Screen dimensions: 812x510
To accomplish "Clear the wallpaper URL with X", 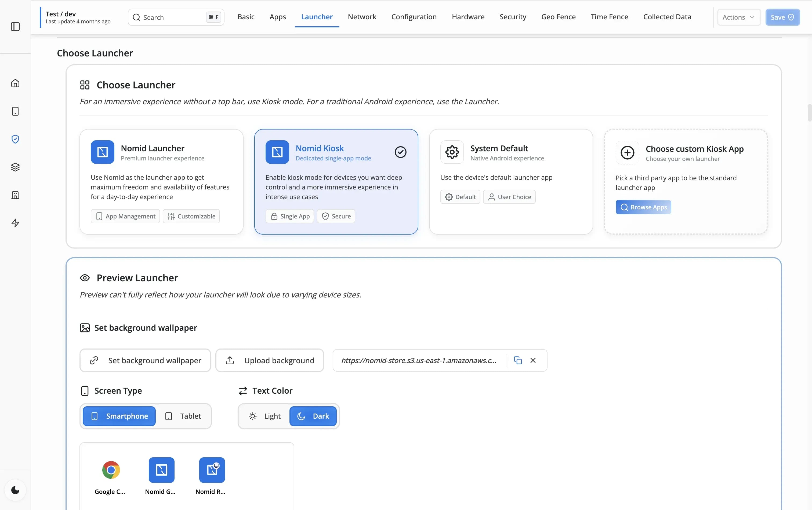I will pos(533,360).
